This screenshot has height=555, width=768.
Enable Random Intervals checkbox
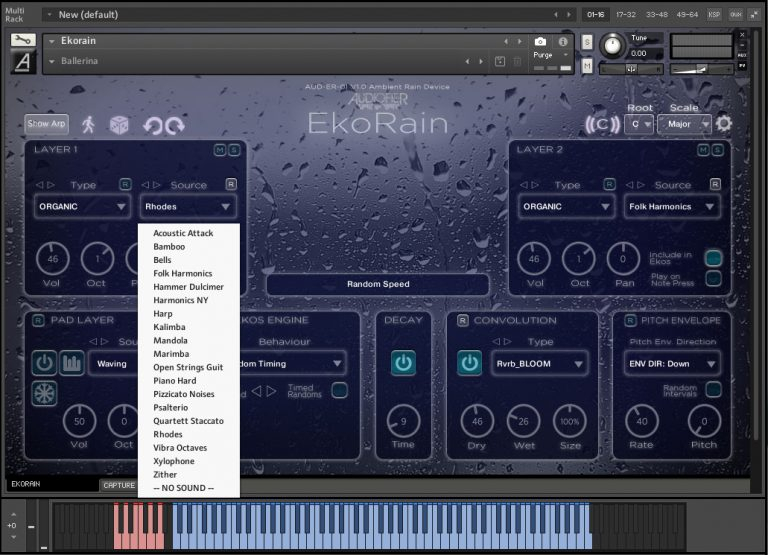714,389
